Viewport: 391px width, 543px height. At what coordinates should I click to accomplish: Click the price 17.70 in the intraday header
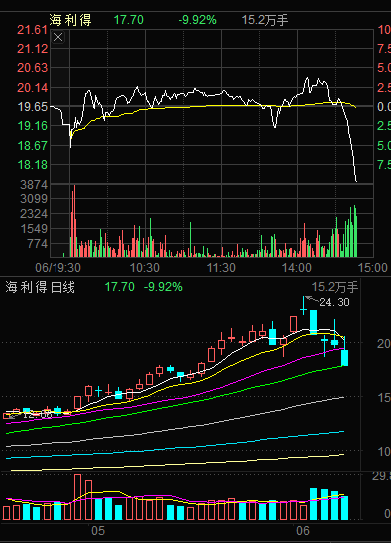point(128,20)
